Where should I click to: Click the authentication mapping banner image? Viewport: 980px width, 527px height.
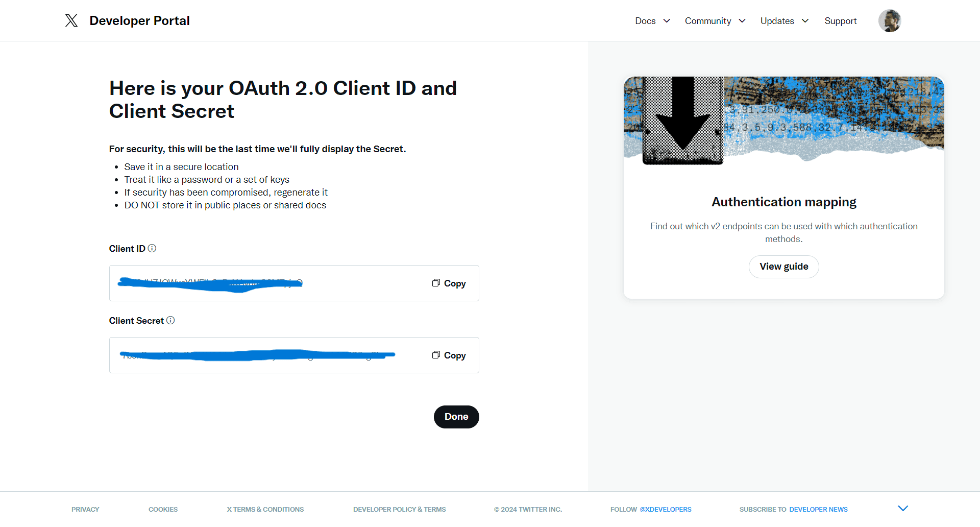coord(783,121)
